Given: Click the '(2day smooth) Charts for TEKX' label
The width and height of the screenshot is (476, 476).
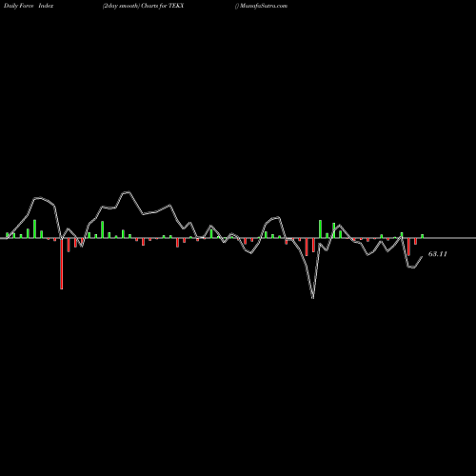Looking at the screenshot, I should point(143,6).
